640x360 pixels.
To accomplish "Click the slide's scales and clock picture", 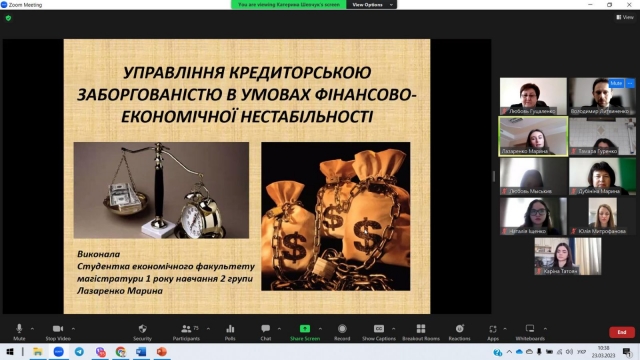I will pyautogui.click(x=161, y=190).
